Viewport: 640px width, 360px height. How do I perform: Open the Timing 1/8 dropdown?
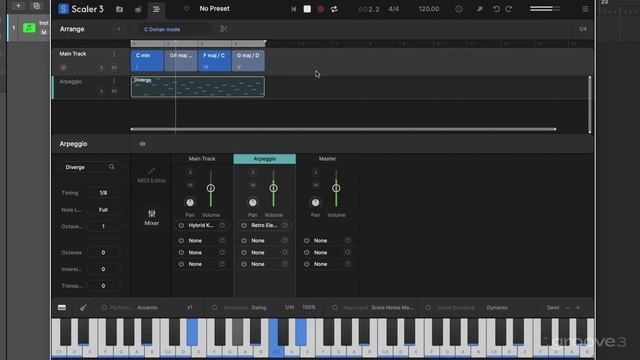pyautogui.click(x=103, y=193)
